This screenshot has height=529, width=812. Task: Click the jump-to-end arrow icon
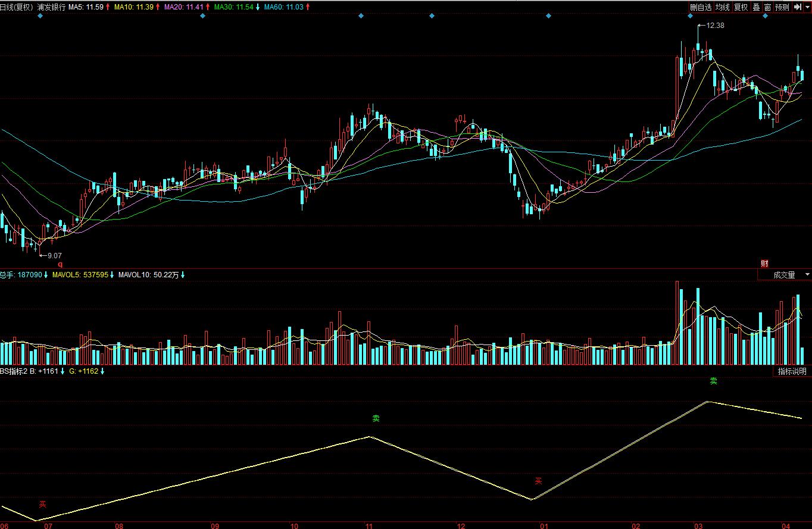point(797,7)
